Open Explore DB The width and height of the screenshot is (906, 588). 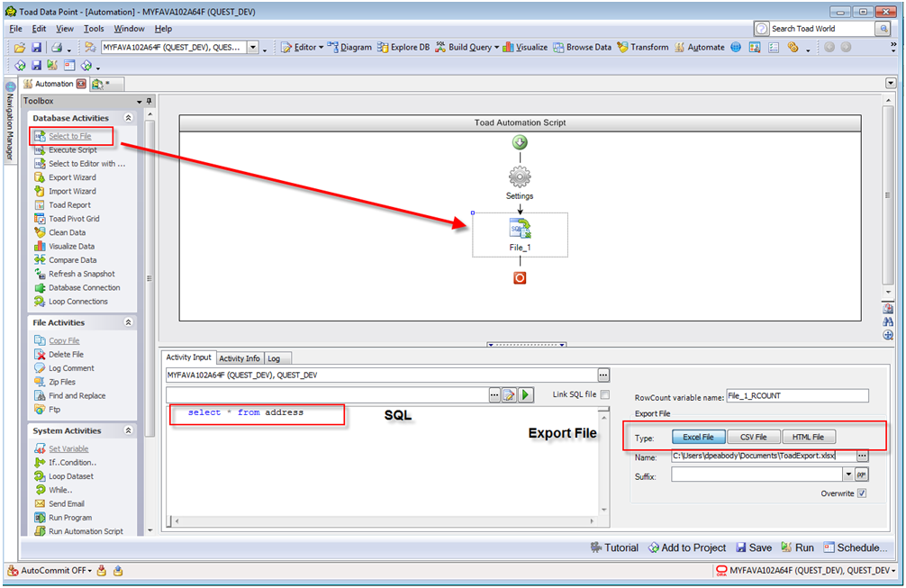point(403,48)
